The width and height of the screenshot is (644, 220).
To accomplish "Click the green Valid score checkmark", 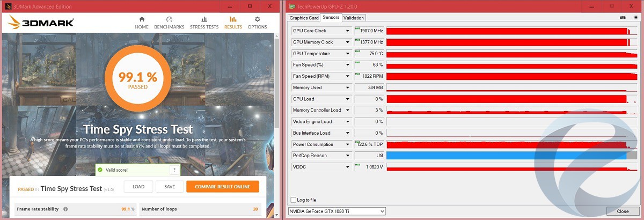I will 100,170.
